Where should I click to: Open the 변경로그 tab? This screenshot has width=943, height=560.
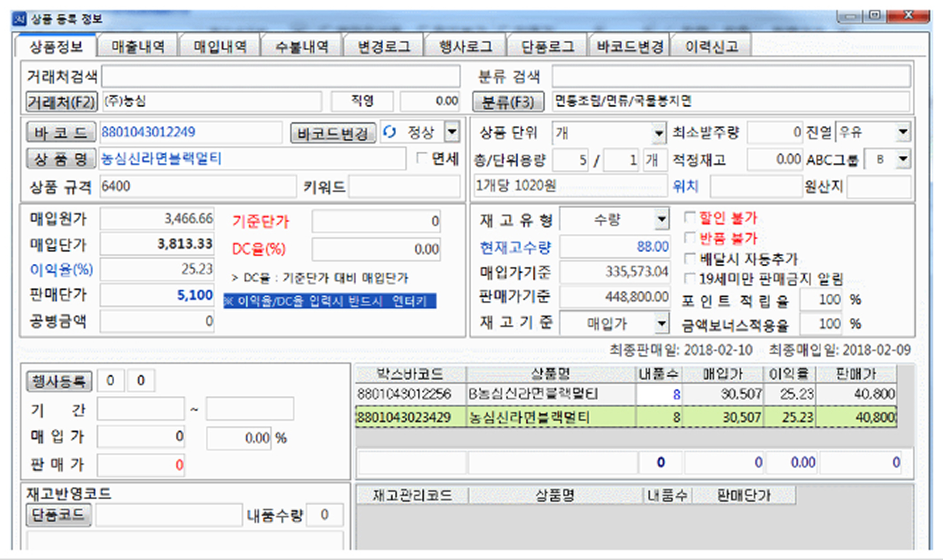click(383, 46)
